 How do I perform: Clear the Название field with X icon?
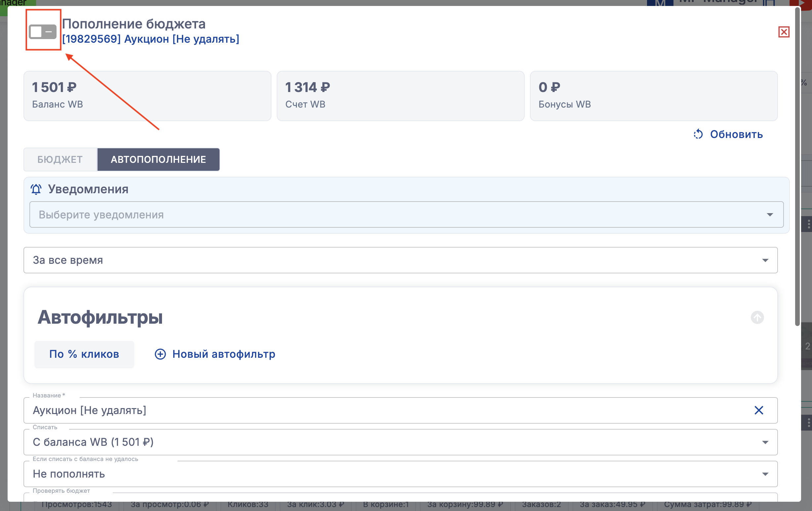pos(758,410)
